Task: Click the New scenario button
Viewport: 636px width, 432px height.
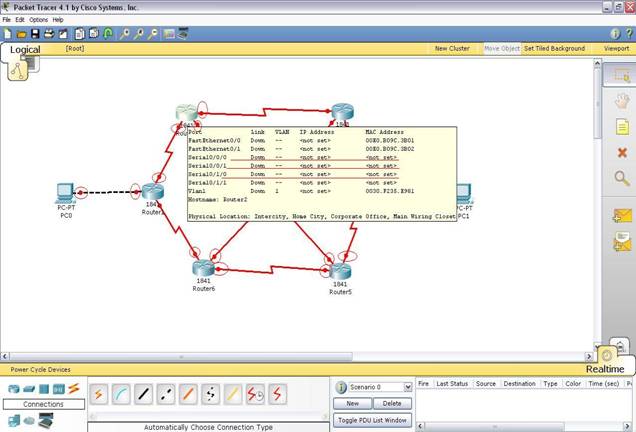Action: [352, 404]
